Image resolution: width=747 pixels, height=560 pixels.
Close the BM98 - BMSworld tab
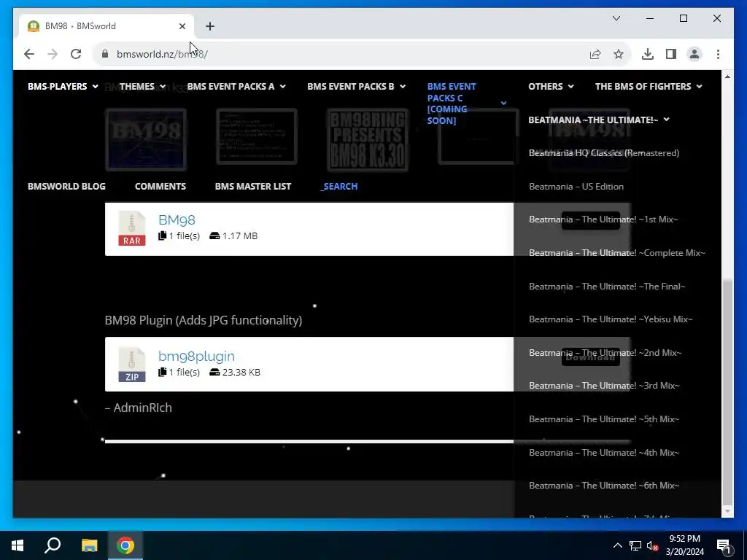pos(182,26)
